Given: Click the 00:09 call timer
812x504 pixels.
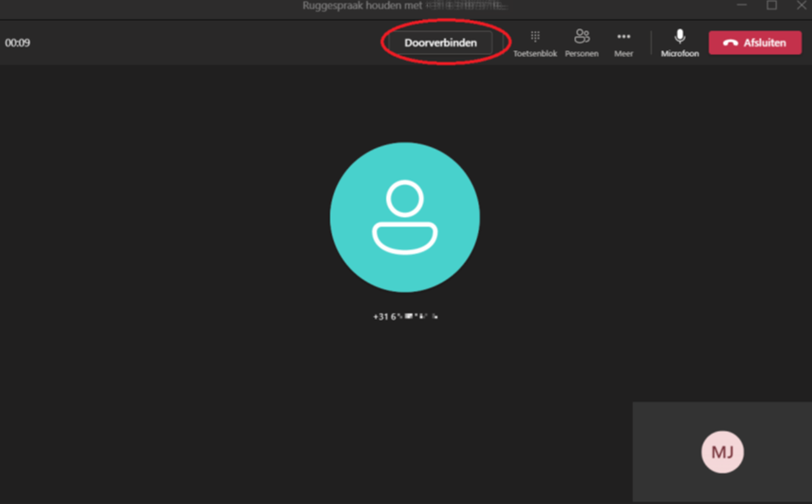Looking at the screenshot, I should click(18, 43).
